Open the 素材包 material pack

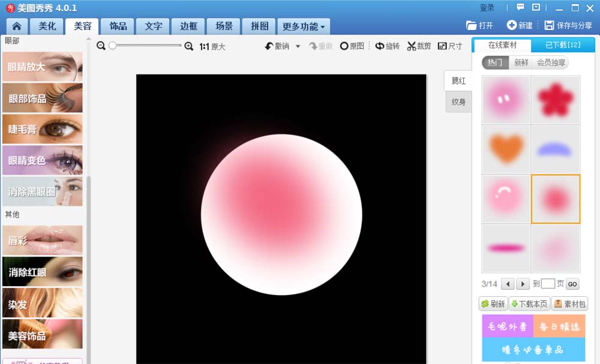[570, 304]
